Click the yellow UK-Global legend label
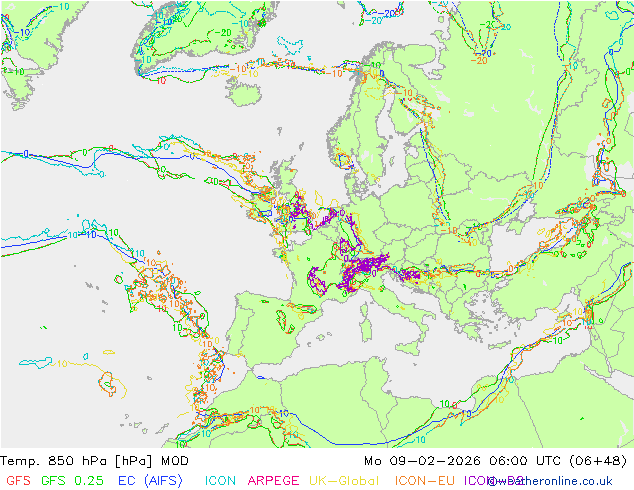 tap(344, 481)
